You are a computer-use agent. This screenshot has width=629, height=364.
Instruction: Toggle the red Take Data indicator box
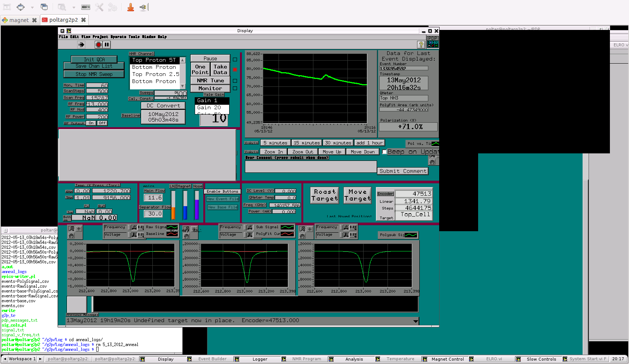[235, 70]
